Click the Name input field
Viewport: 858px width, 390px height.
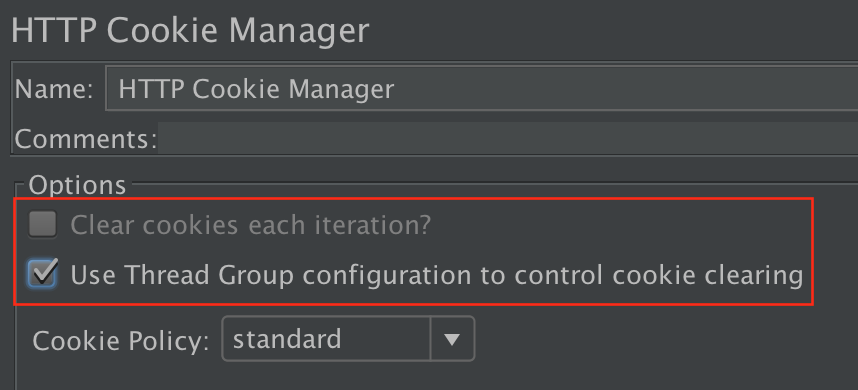click(x=482, y=89)
